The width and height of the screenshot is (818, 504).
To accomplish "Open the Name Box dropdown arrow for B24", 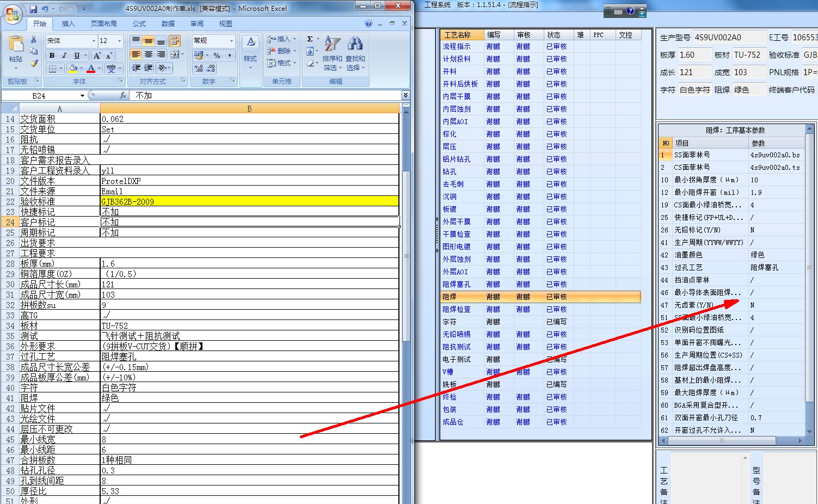I will [x=82, y=96].
